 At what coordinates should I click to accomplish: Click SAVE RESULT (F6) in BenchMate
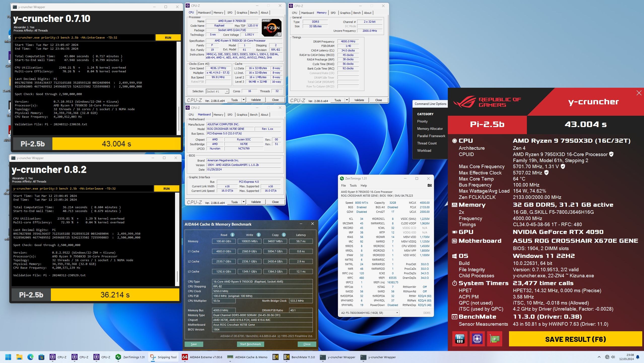(575, 339)
